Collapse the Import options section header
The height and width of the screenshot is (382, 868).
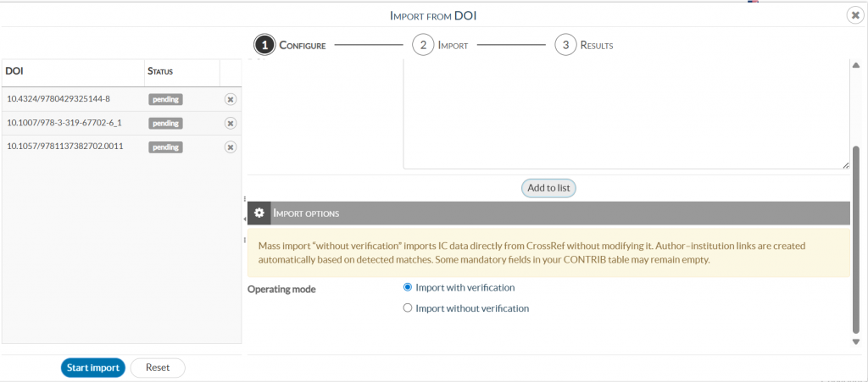pos(559,213)
